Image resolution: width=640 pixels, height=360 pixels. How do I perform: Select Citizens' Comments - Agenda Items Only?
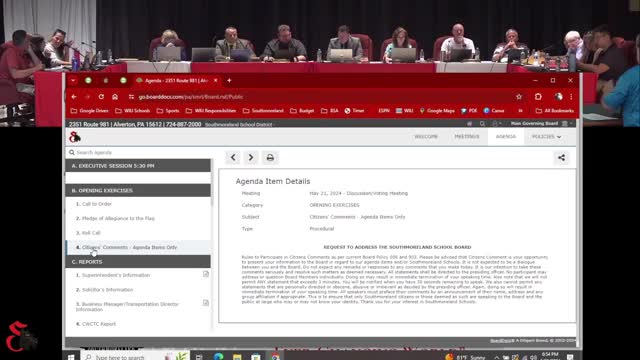click(138, 247)
